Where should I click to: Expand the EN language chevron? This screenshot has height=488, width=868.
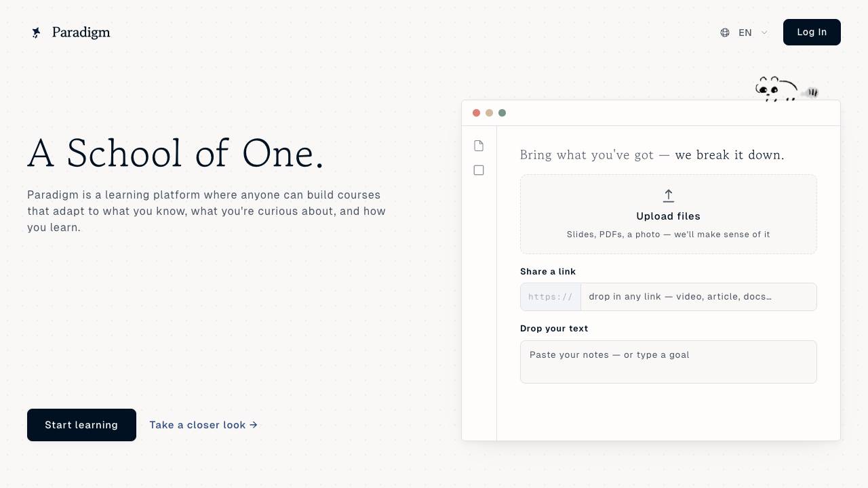(x=764, y=33)
